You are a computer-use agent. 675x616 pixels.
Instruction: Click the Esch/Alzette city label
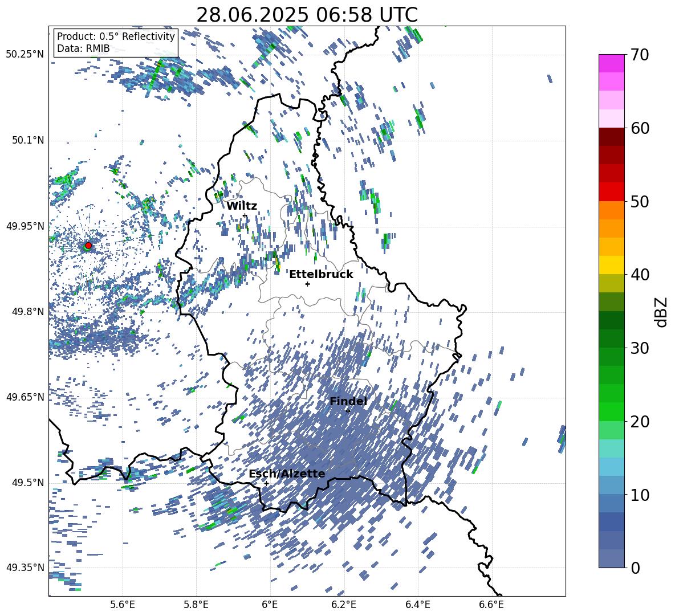coord(287,474)
